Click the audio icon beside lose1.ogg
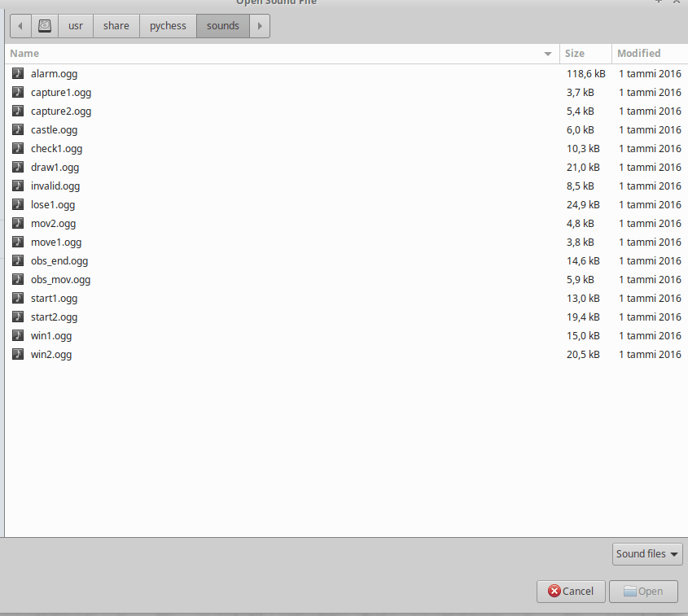Viewport: 688px width, 616px height. click(18, 204)
